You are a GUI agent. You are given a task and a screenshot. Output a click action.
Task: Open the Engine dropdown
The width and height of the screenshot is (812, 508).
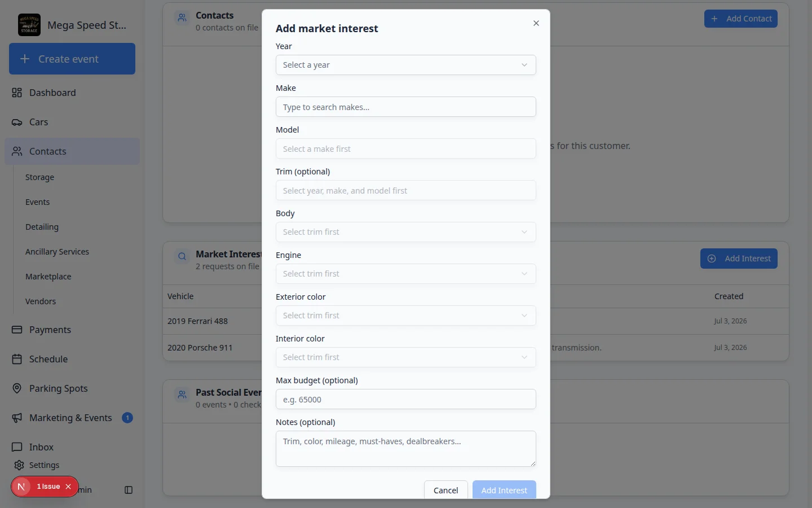tap(405, 274)
